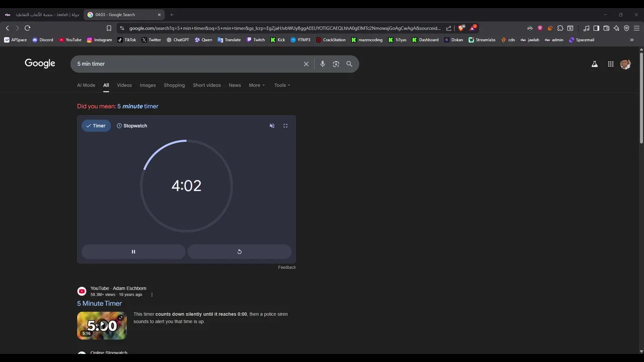Toggle the browser sidebar panel

596,28
